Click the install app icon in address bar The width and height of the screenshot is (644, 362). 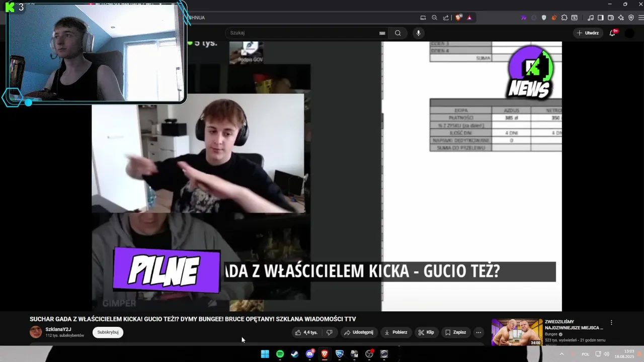pyautogui.click(x=423, y=18)
